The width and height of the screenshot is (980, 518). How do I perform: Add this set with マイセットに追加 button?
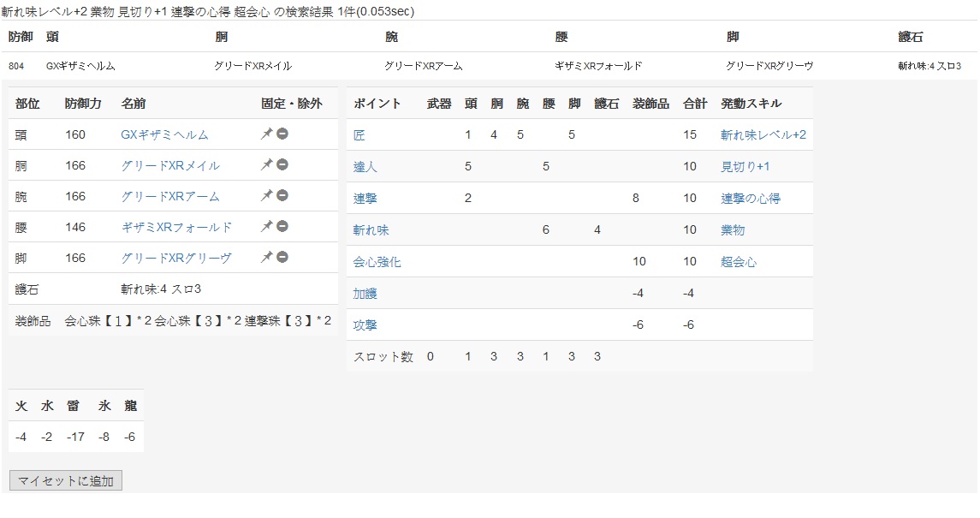click(66, 480)
